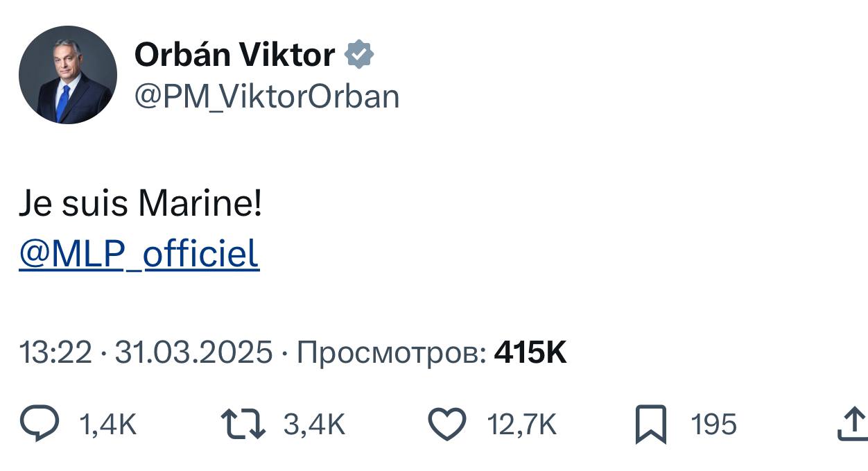Click the Просмотров views label
Viewport: 868px width, 471px height.
click(391, 353)
